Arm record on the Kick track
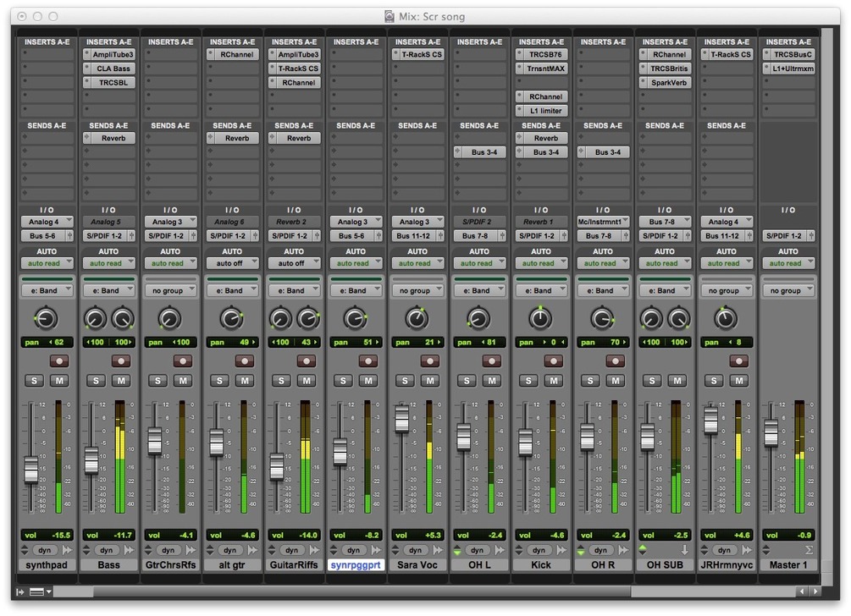Viewport: 851px width, 616px height. 554,361
